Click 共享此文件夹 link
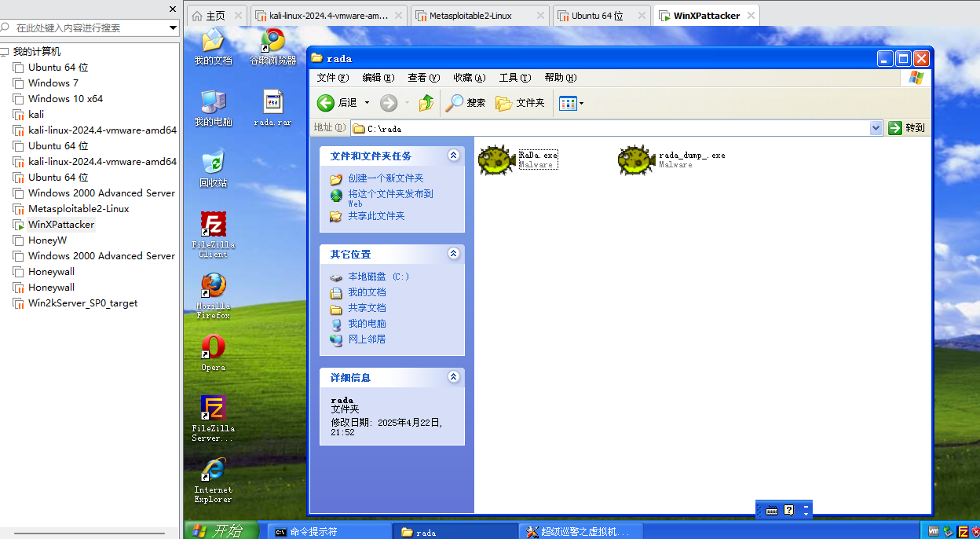980x539 pixels. click(x=376, y=216)
